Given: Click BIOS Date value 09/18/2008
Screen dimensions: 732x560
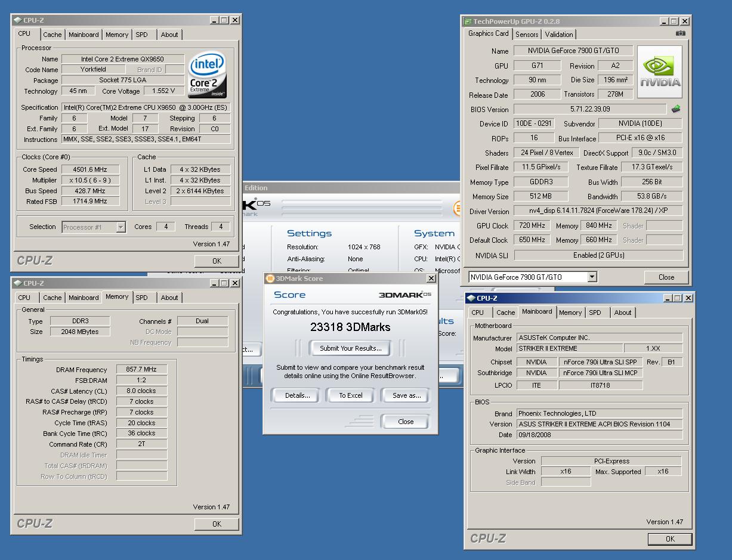Looking at the screenshot, I should click(600, 435).
